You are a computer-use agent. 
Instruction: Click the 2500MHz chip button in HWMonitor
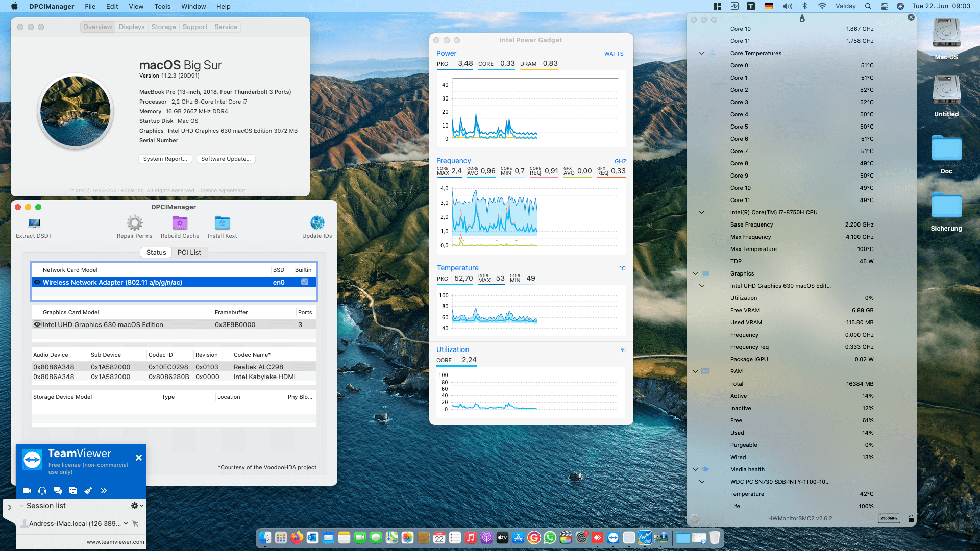tap(889, 518)
